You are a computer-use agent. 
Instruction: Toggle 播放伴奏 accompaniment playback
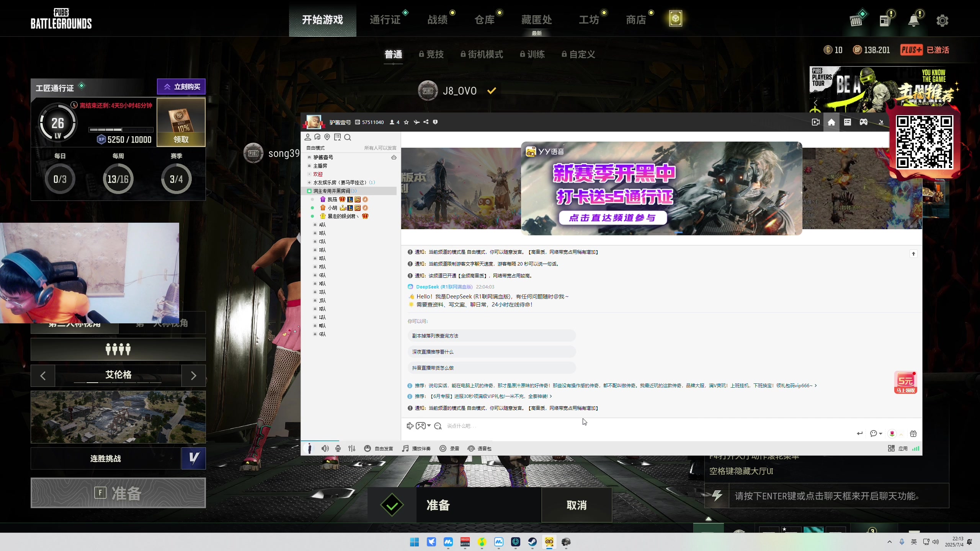[x=416, y=448]
